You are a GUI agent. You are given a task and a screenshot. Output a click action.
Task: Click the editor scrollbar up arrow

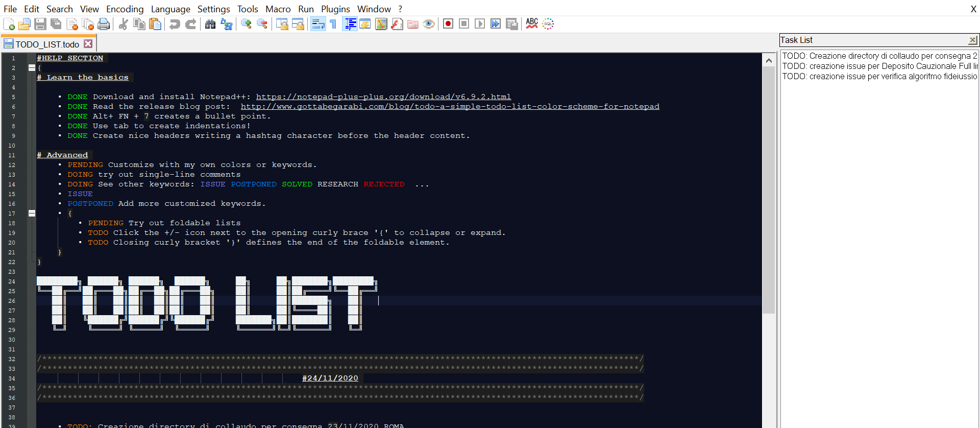click(x=769, y=60)
